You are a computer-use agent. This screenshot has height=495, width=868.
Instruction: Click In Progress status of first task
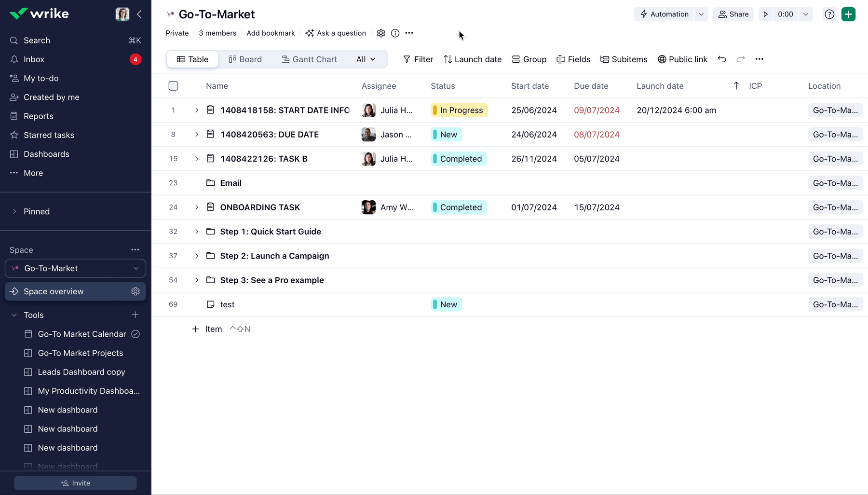click(459, 110)
